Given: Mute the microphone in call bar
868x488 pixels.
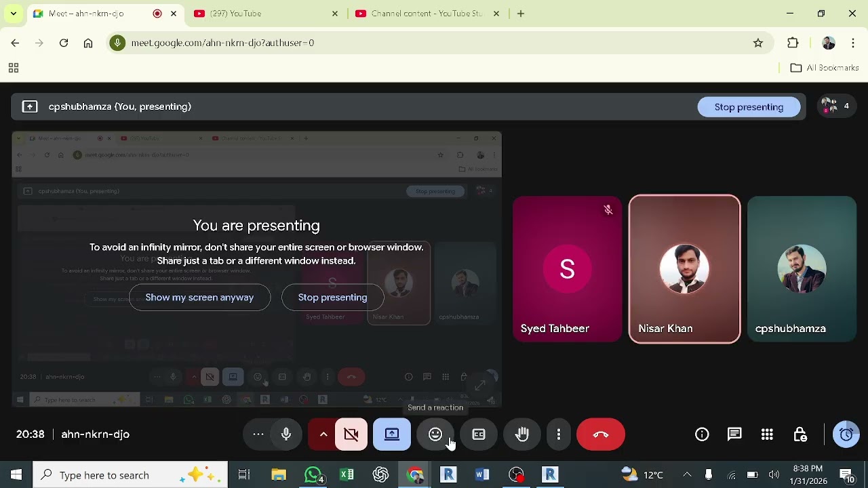Looking at the screenshot, I should [286, 434].
